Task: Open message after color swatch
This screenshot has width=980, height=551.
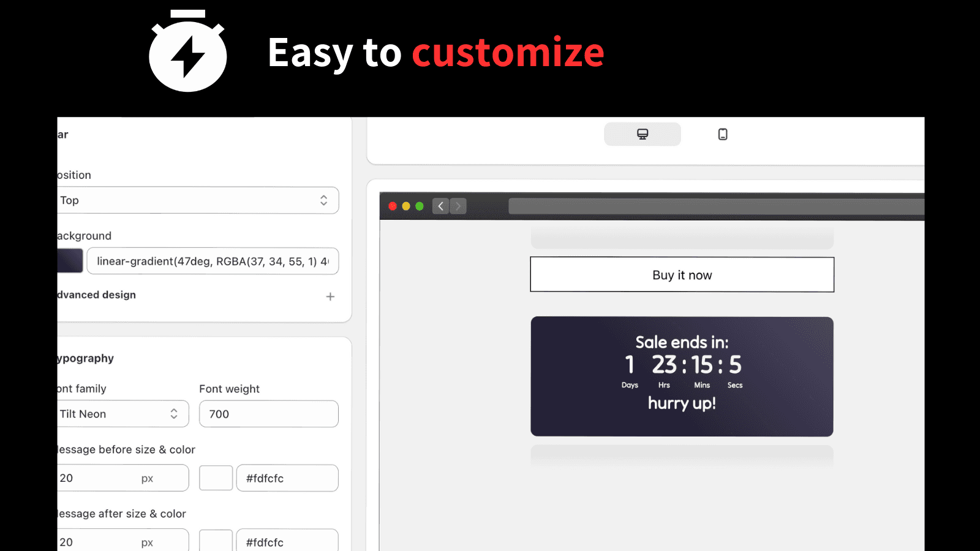Action: (216, 541)
